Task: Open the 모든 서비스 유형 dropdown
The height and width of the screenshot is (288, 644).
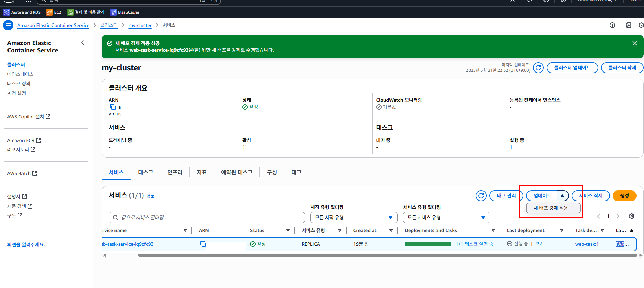Action: (446, 218)
